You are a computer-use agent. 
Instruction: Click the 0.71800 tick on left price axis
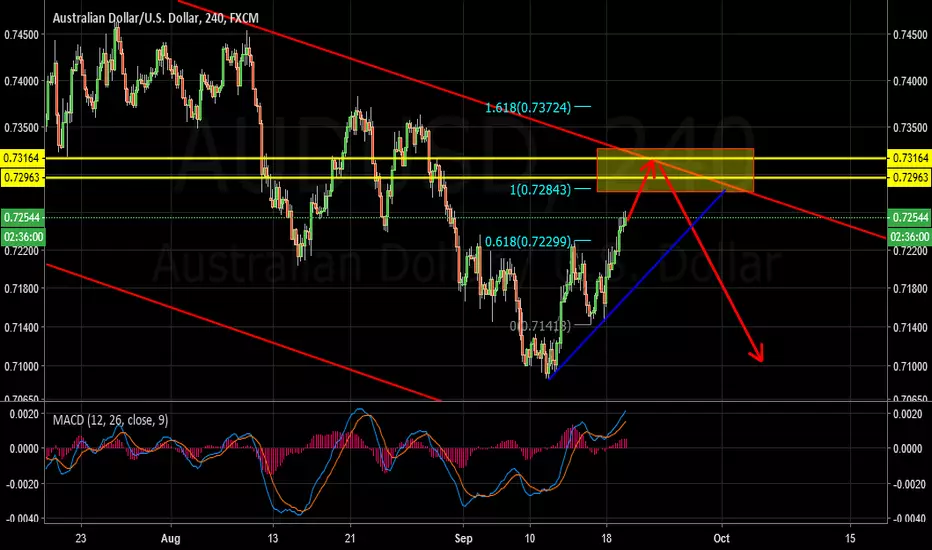tap(21, 288)
